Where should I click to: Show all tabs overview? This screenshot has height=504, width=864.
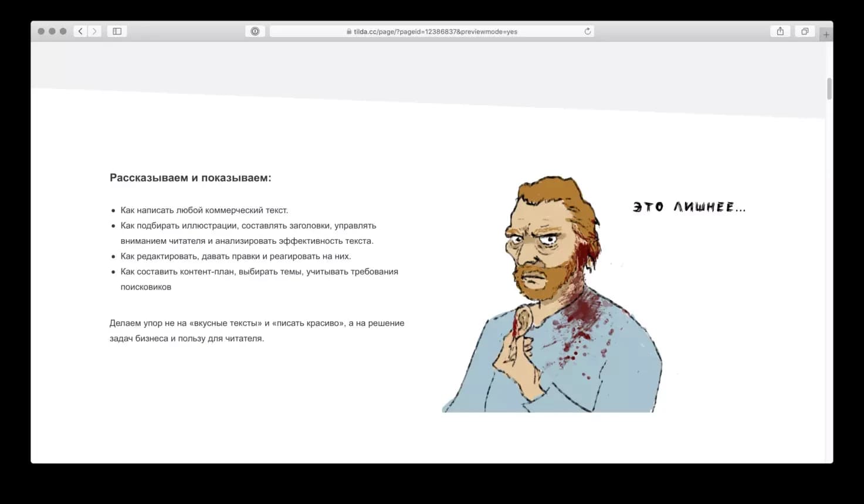tap(805, 31)
